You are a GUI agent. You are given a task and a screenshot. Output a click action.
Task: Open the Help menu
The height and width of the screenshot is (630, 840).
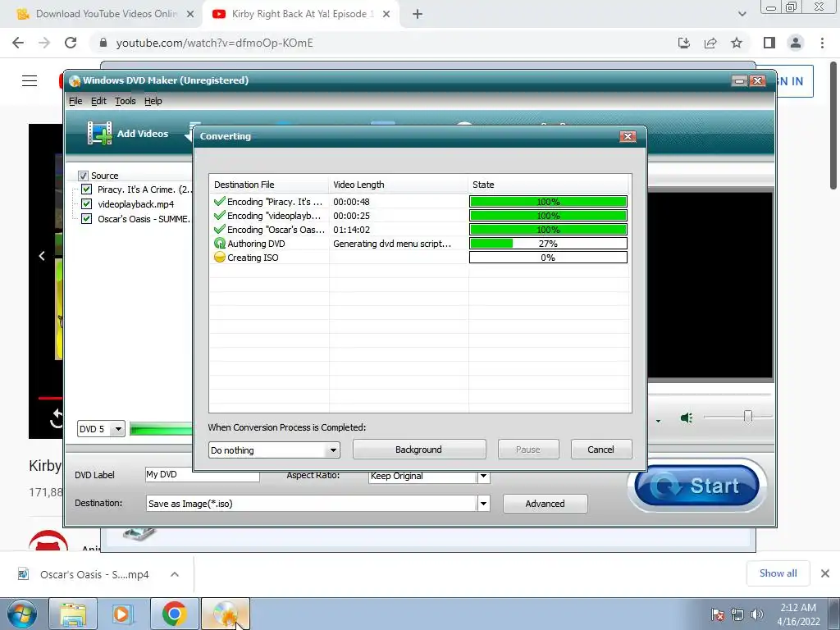(x=153, y=101)
